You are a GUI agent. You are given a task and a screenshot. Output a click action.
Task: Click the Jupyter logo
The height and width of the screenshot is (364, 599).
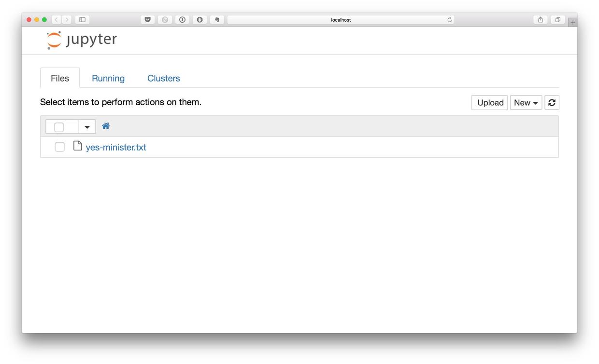[x=82, y=40]
